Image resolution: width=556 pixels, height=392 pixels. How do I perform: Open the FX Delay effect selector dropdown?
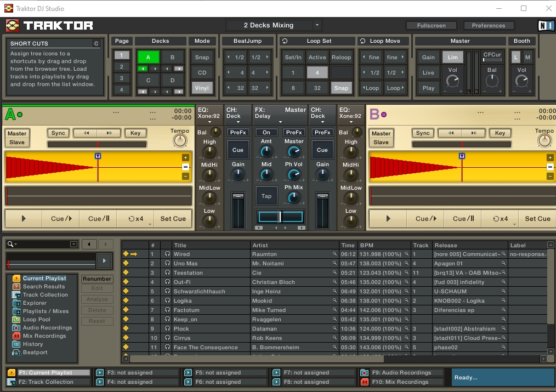point(280,122)
